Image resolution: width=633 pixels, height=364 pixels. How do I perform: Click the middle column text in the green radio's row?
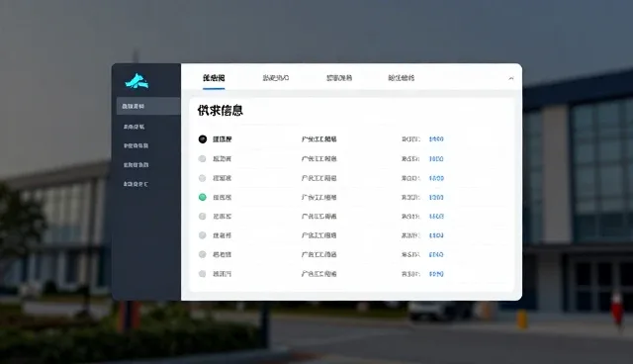point(318,198)
